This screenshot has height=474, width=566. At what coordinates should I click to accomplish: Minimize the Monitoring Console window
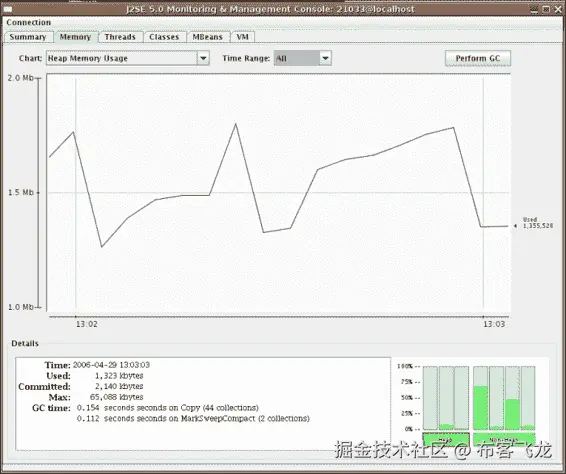click(x=535, y=9)
